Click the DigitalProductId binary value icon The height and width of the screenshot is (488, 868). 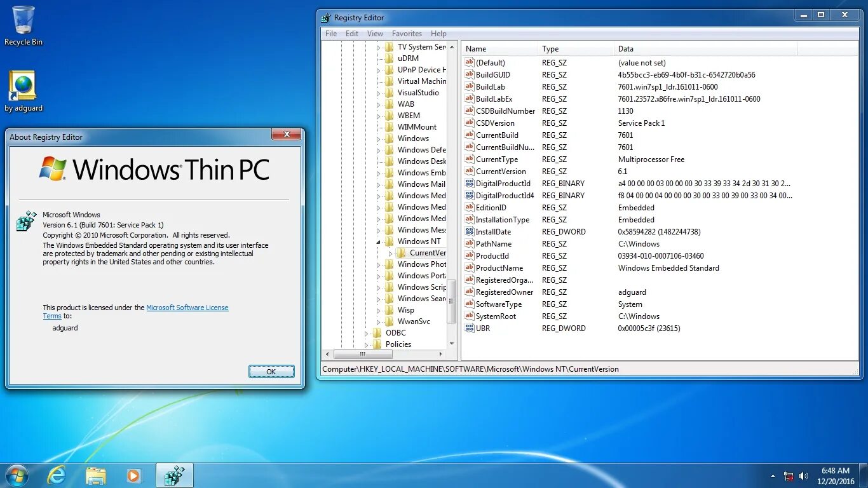[x=470, y=183]
